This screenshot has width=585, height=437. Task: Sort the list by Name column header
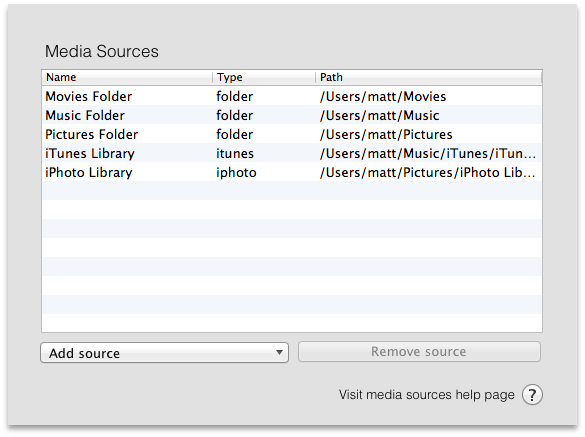[x=127, y=77]
